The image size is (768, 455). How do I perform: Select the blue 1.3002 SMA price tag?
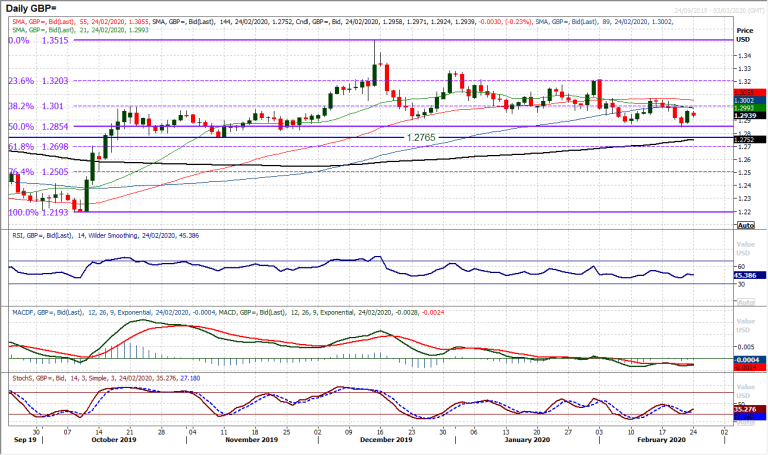click(750, 100)
